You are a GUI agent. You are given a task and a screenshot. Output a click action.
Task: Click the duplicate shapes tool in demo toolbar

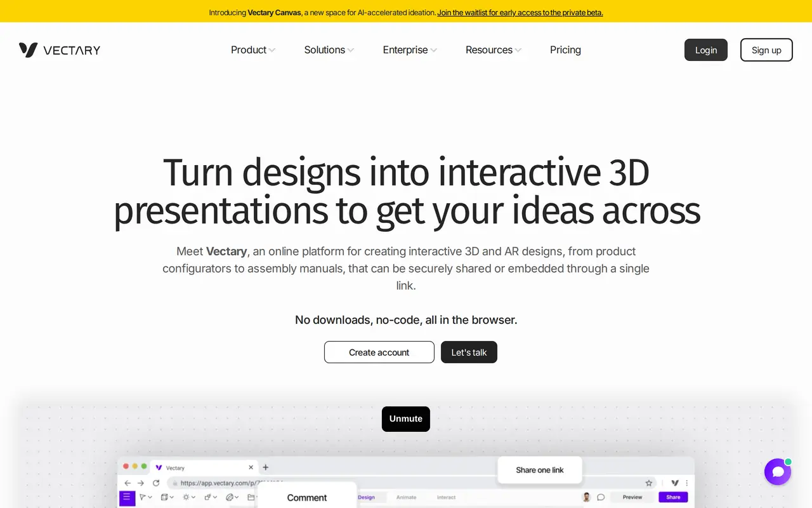207,497
